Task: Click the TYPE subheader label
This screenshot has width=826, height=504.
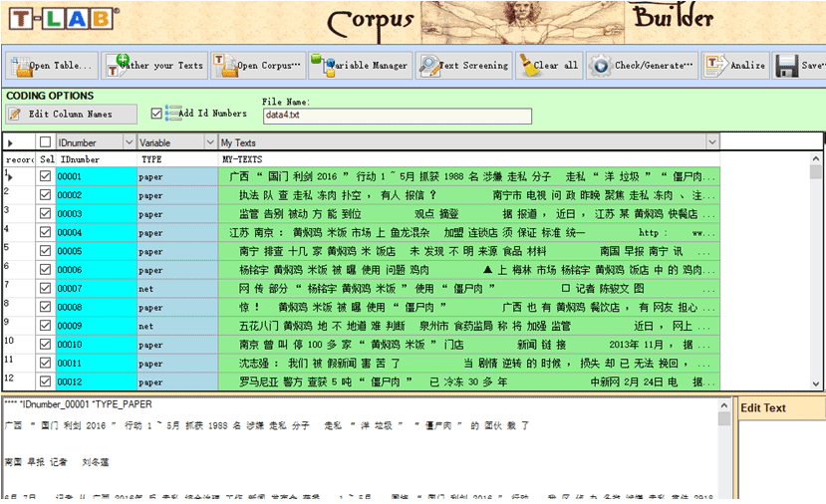Action: [151, 159]
